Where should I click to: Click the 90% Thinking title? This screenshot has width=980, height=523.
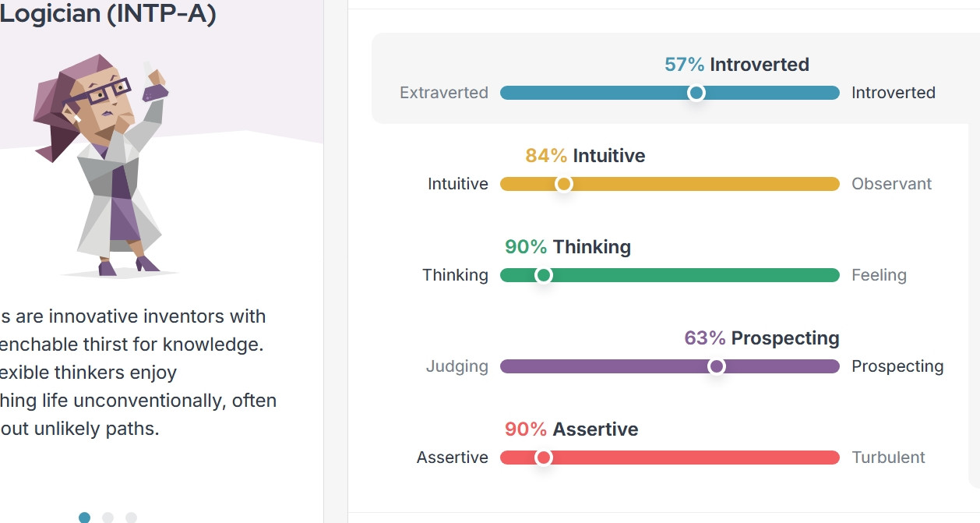568,247
